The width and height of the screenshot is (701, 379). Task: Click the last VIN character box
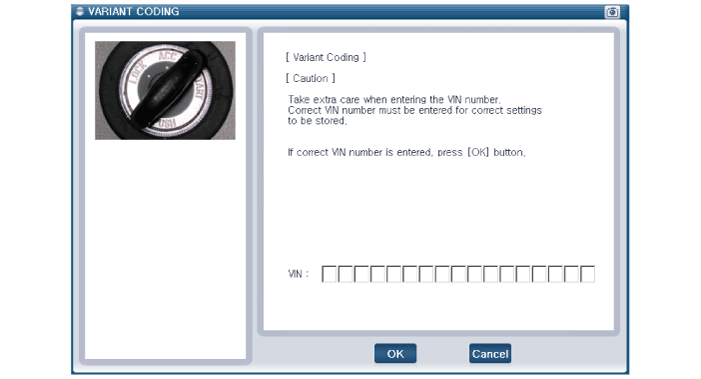[x=587, y=274]
